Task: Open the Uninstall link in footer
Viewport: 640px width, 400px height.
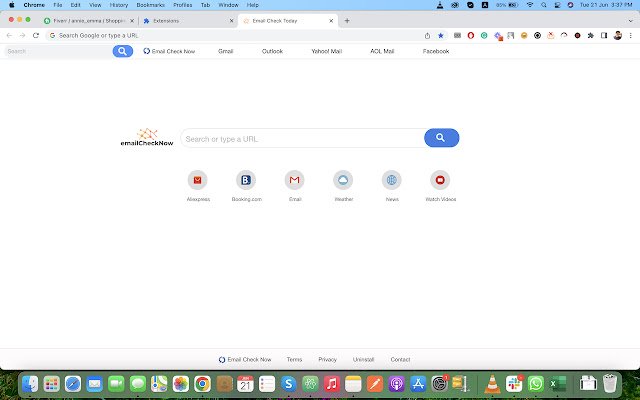Action: click(363, 360)
